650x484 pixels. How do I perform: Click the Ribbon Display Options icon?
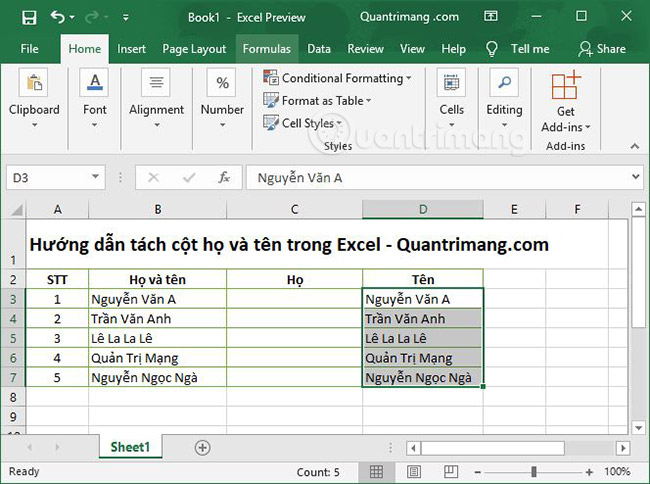[491, 16]
